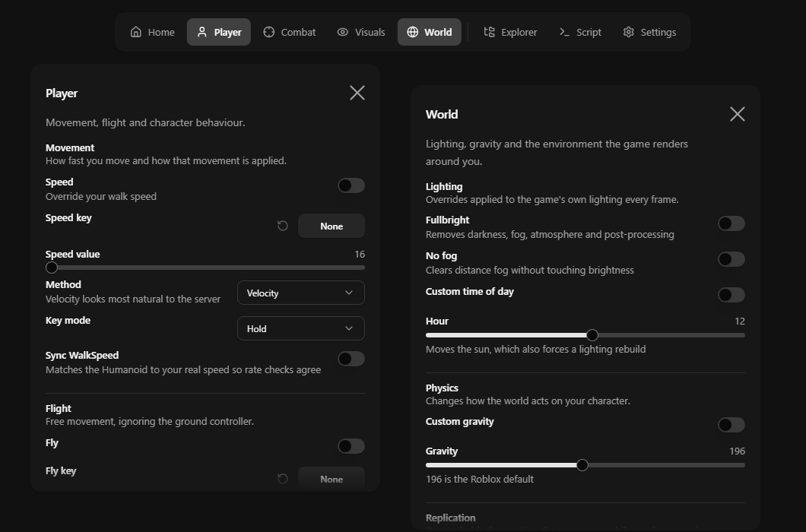This screenshot has height=532, width=806.
Task: Toggle the No fog switch
Action: [731, 259]
